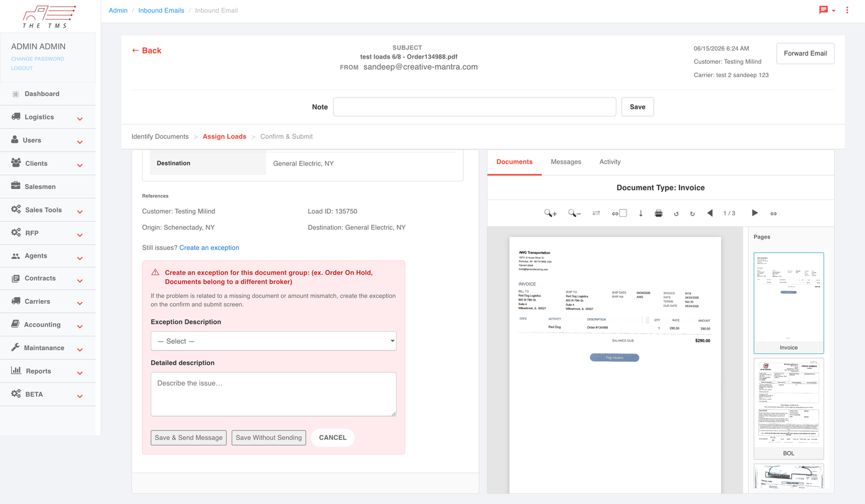
Task: Switch to the Activity tab
Action: [x=610, y=162]
